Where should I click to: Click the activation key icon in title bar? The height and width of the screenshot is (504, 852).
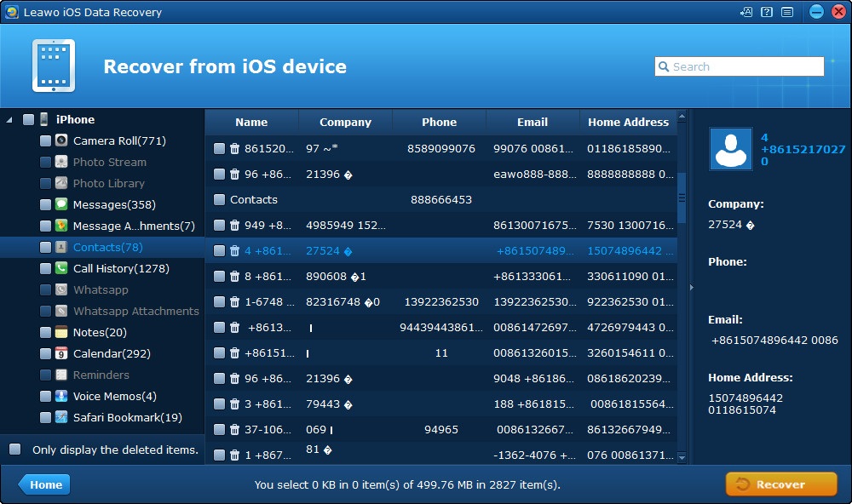pyautogui.click(x=746, y=12)
